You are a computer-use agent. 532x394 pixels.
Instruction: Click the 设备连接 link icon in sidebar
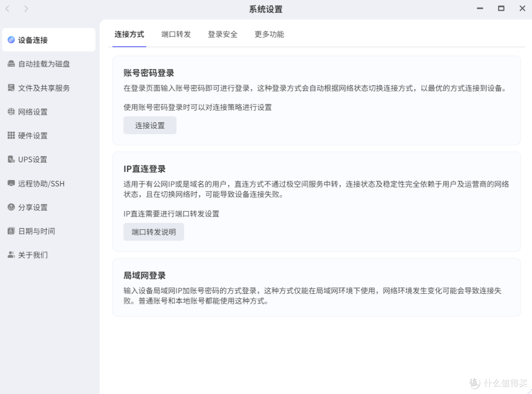click(11, 40)
